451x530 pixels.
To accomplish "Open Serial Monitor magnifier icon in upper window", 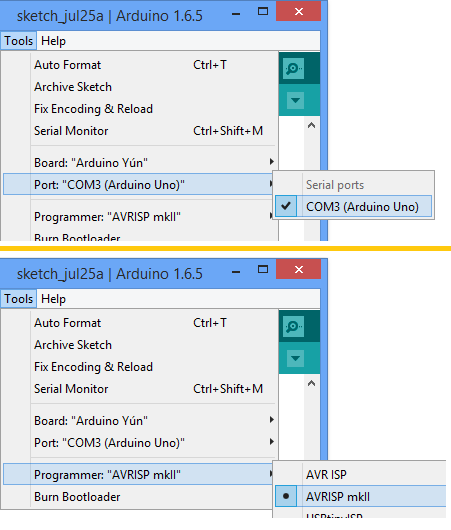I will click(x=293, y=68).
